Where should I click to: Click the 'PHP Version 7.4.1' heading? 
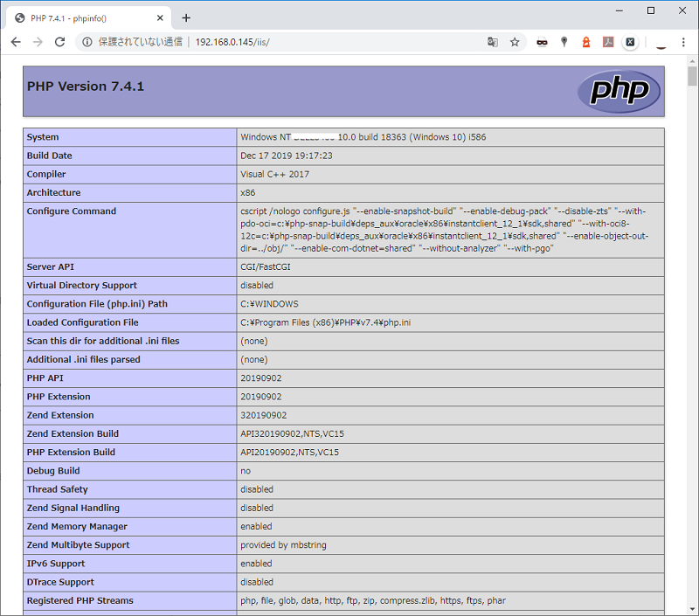(x=86, y=86)
